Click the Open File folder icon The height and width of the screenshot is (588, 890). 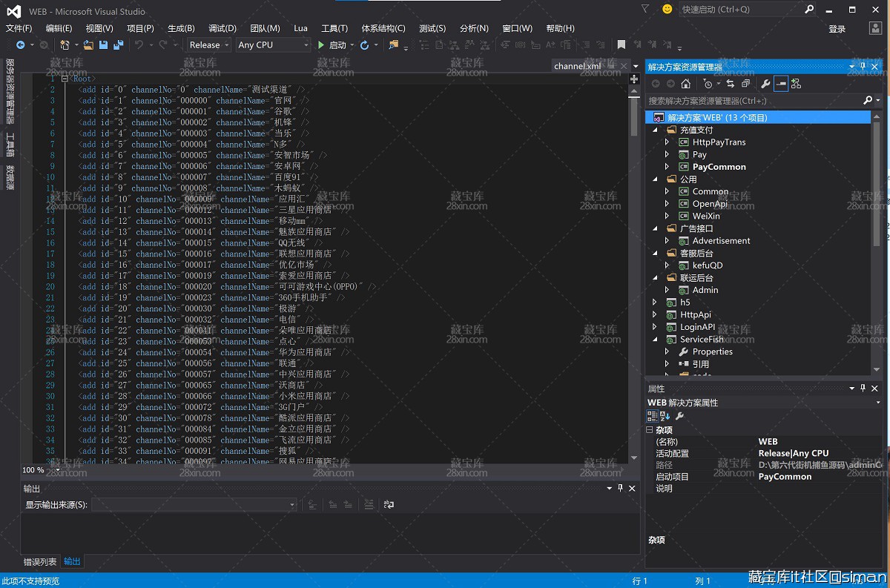88,45
